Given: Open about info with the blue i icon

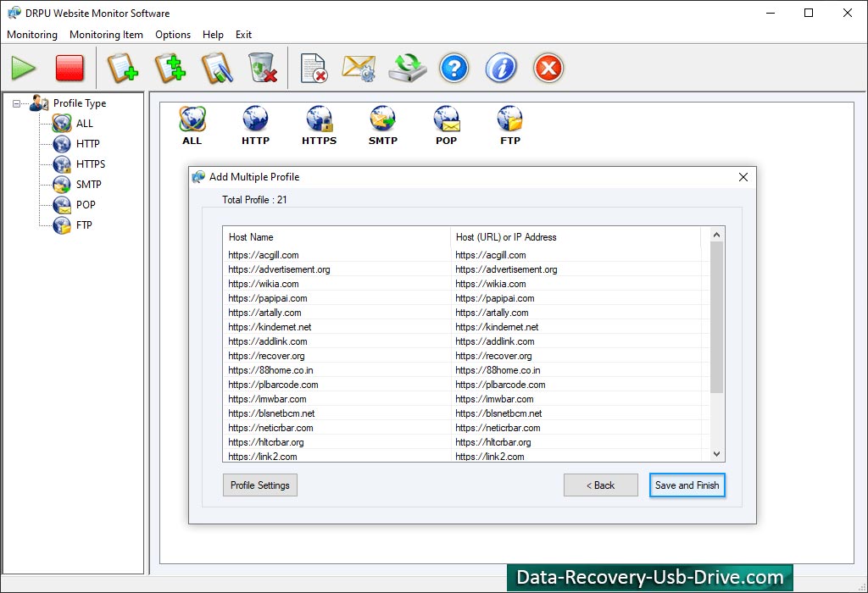Looking at the screenshot, I should (x=501, y=69).
